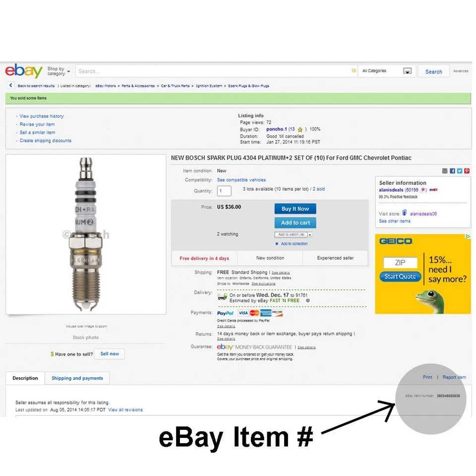This screenshot has width=476, height=476.
Task: Click the delivery estimate help icon
Action: [308, 300]
